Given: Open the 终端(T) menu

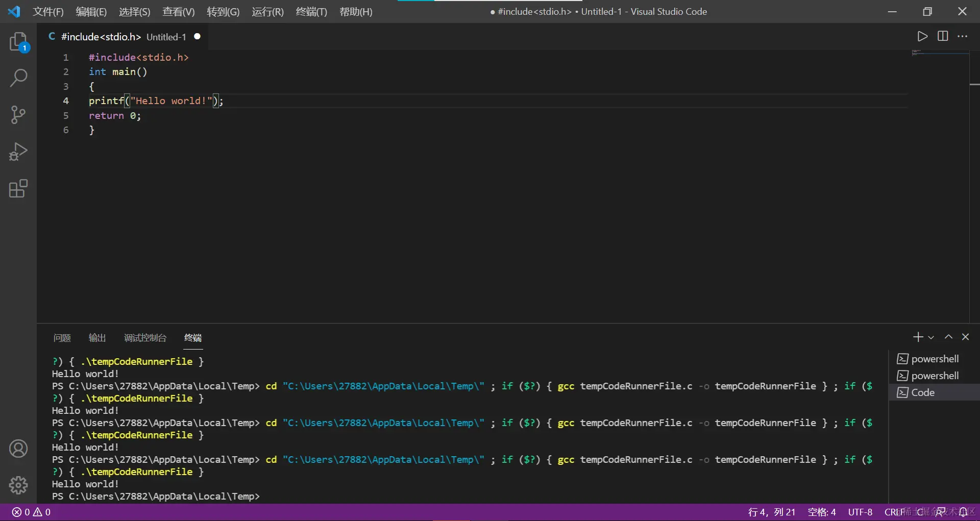Looking at the screenshot, I should click(x=311, y=12).
